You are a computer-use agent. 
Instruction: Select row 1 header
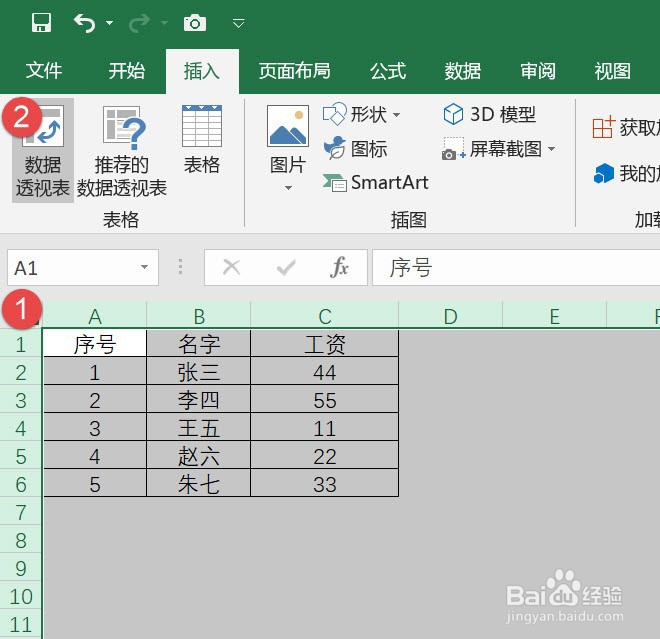[21, 344]
